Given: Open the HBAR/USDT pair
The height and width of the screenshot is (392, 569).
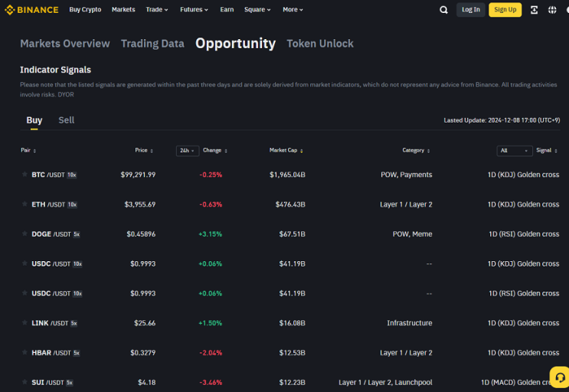Looking at the screenshot, I should [x=51, y=353].
